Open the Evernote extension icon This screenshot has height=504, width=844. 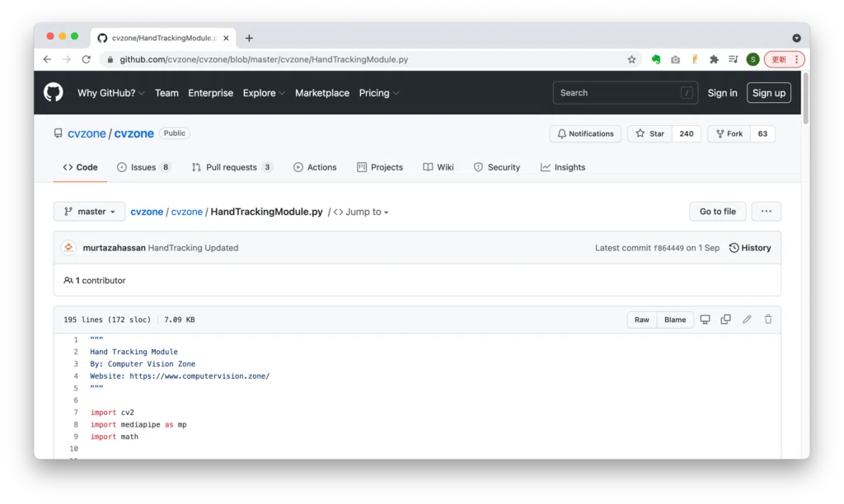[x=655, y=59]
